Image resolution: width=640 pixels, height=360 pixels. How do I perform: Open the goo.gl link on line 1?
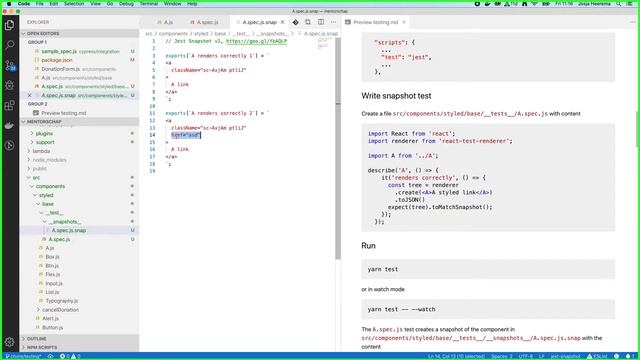click(x=256, y=41)
